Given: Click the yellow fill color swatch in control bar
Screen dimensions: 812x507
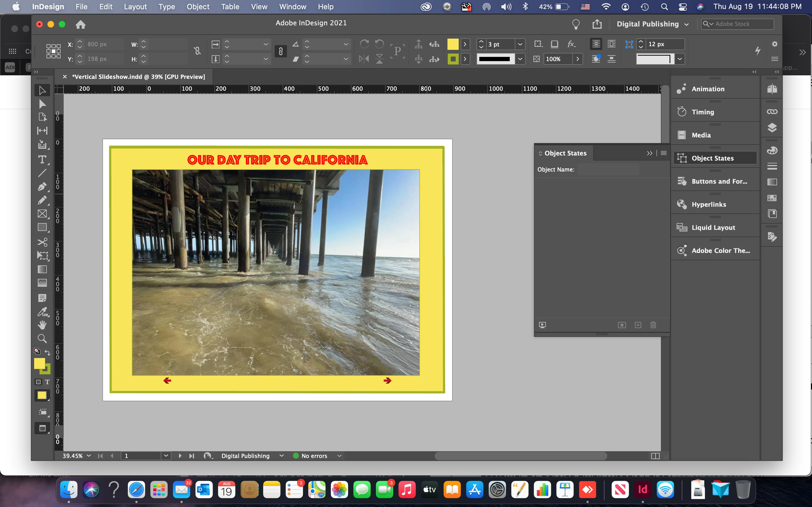Looking at the screenshot, I should (453, 44).
